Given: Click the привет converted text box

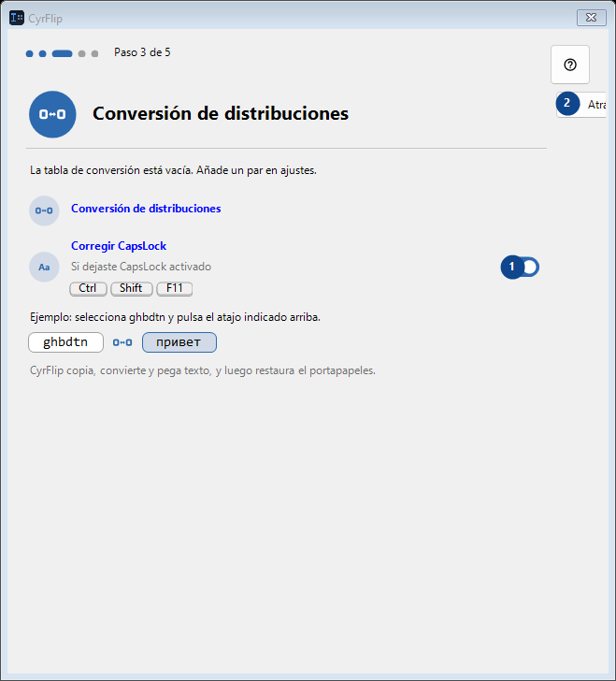Looking at the screenshot, I should click(x=179, y=342).
